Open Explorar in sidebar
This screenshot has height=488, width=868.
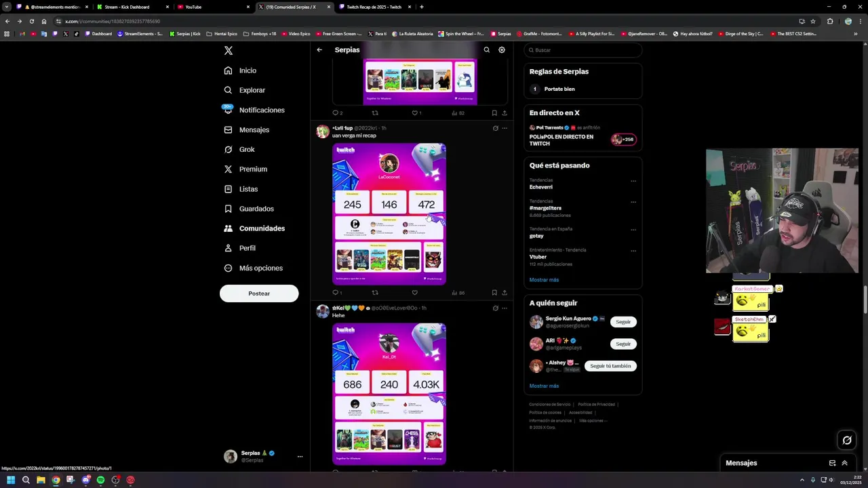click(245, 90)
